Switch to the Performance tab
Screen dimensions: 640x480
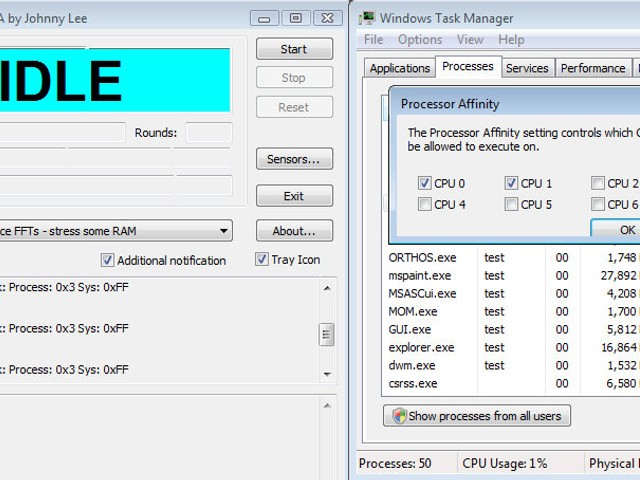point(593,68)
